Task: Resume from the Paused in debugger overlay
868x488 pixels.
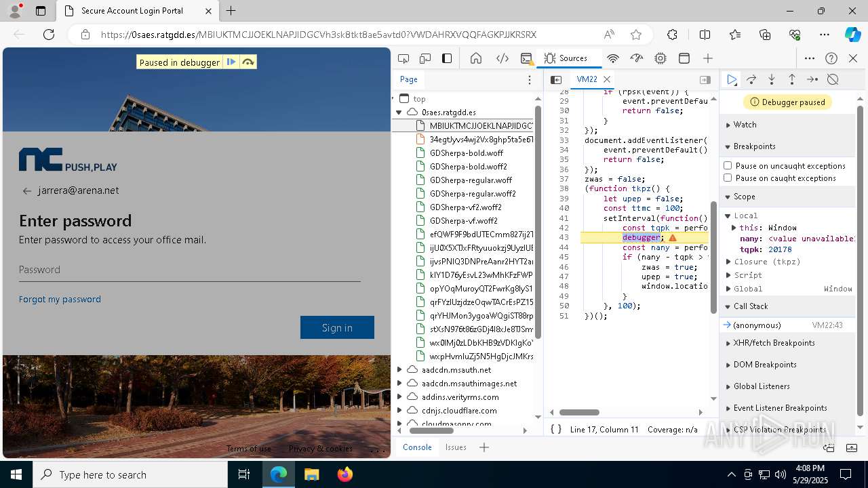Action: [x=231, y=62]
